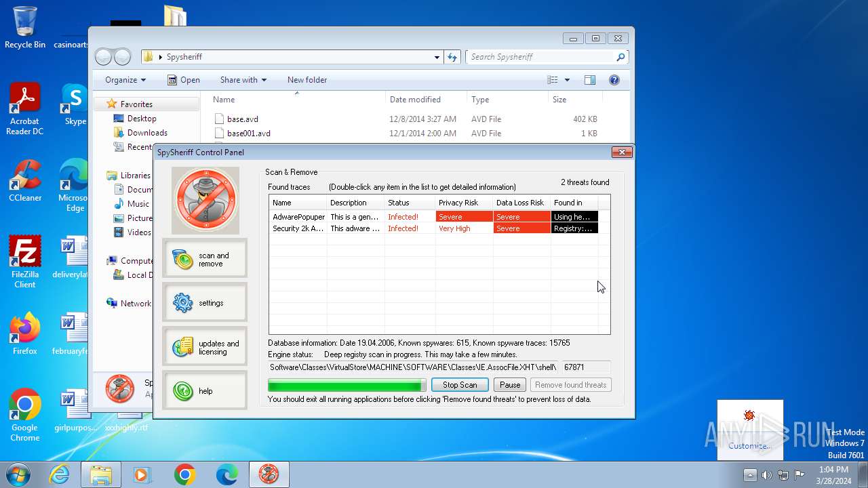The image size is (868, 488).
Task: Click the SpySheriff logo image
Action: coord(205,200)
